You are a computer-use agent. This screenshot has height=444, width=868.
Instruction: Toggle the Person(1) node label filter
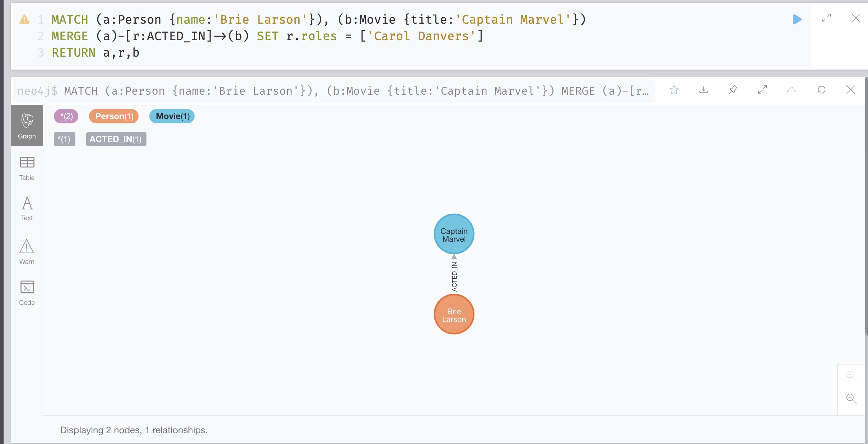[113, 115]
